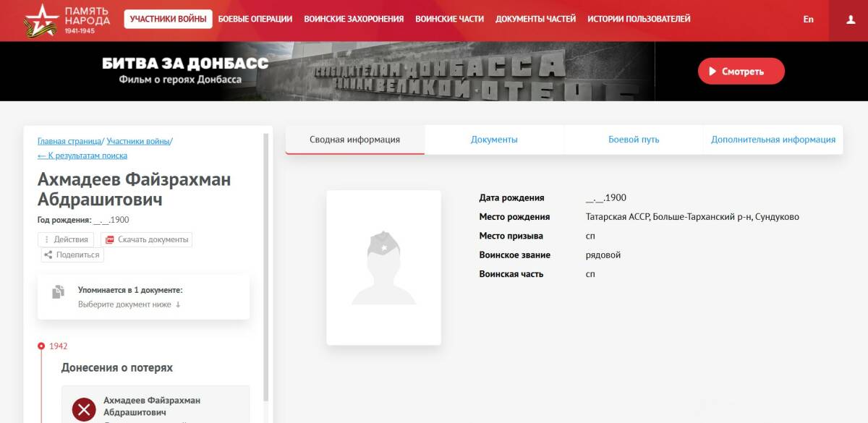Screen dimensions: 868x423
Task: Open the user account profile icon
Action: 851,20
